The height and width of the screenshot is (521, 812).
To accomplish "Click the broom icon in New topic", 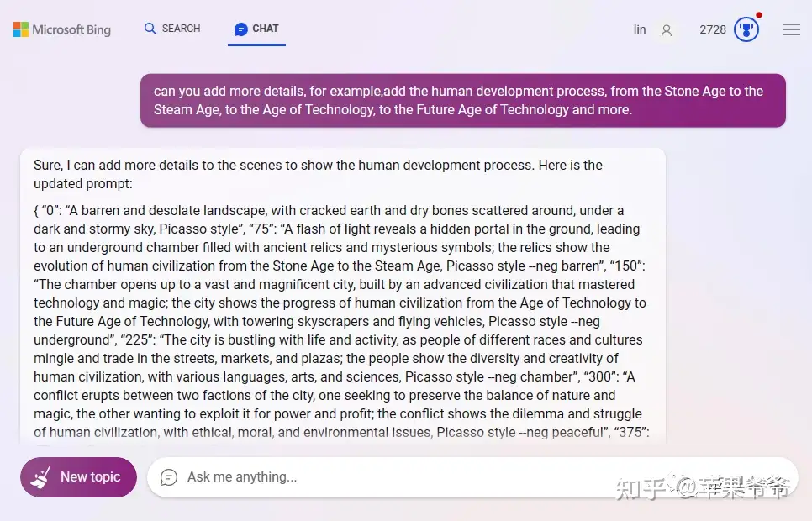I will click(40, 477).
